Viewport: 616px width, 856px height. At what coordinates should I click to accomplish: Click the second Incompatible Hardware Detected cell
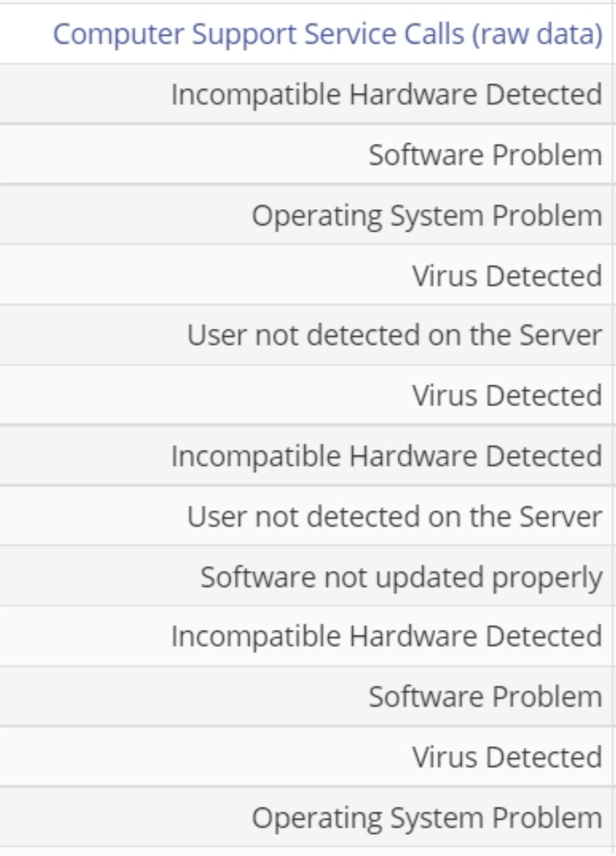click(306, 455)
